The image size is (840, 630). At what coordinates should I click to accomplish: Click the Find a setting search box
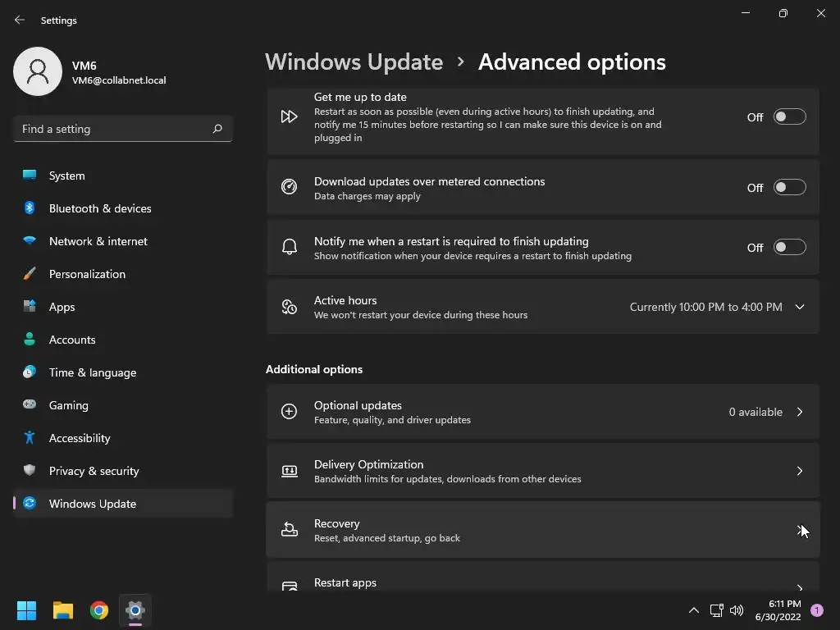tap(123, 129)
